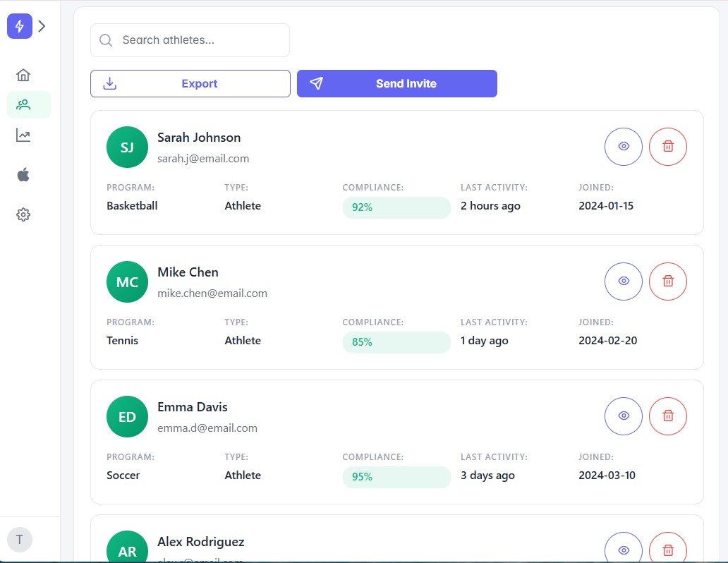
Task: Click the Export button
Action: click(x=190, y=83)
